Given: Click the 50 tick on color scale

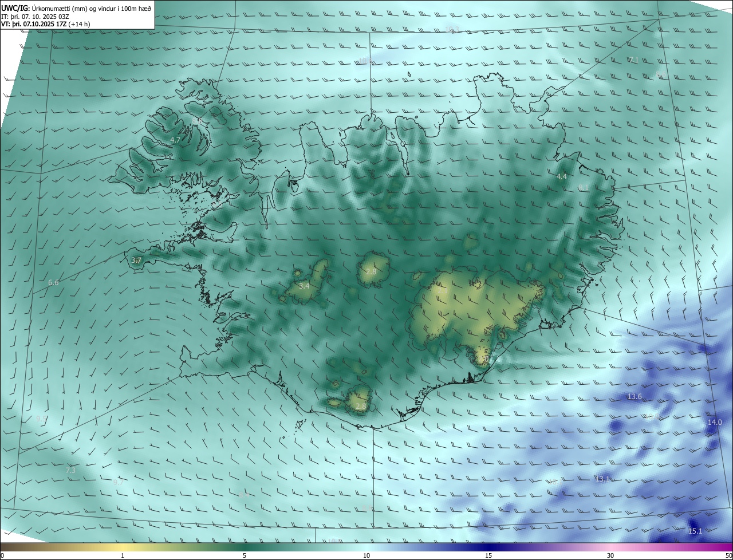Looking at the screenshot, I should [728, 555].
